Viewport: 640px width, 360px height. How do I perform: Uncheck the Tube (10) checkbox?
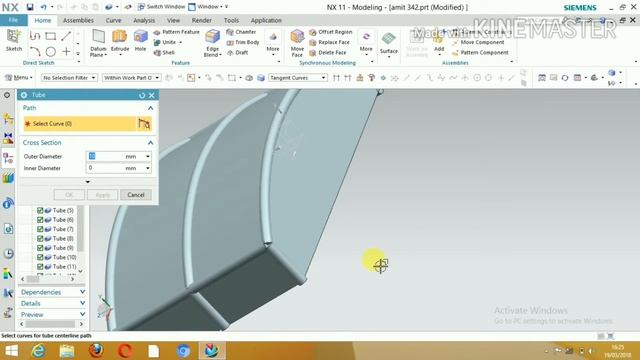40,257
